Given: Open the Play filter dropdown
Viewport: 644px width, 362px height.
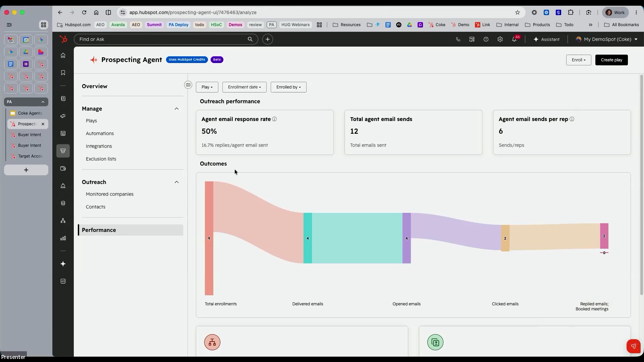Looking at the screenshot, I should [207, 87].
